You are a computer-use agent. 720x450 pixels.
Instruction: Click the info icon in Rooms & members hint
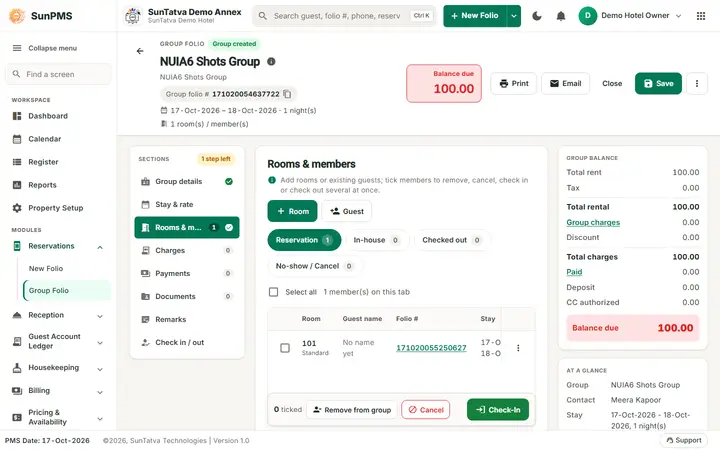(272, 180)
